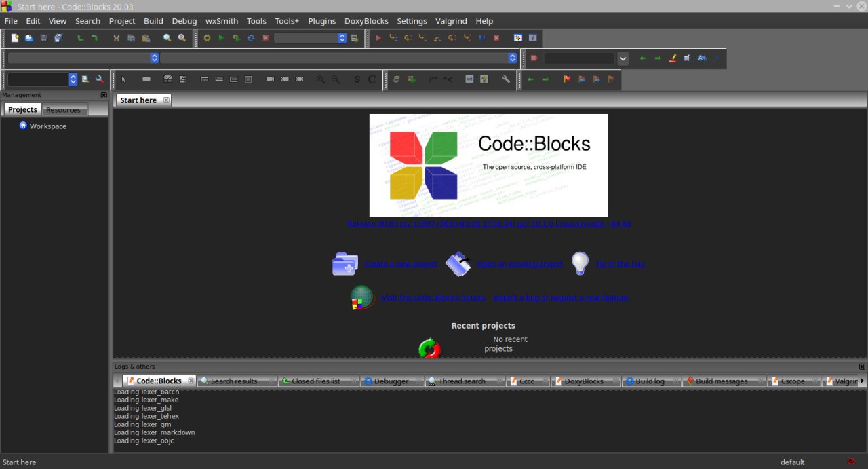
Task: Click the DoxyBlocks wrench preferences icon
Action: [506, 79]
